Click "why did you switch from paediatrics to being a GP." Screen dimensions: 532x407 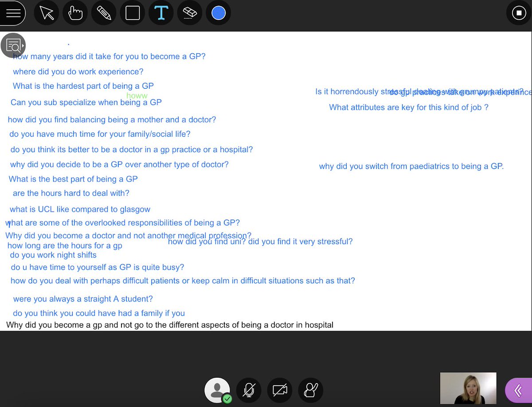click(x=411, y=166)
